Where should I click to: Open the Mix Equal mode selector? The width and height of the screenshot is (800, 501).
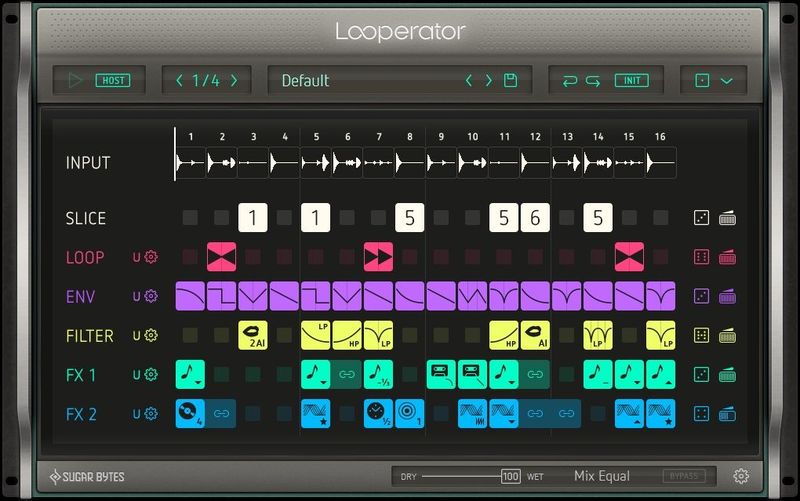(602, 476)
